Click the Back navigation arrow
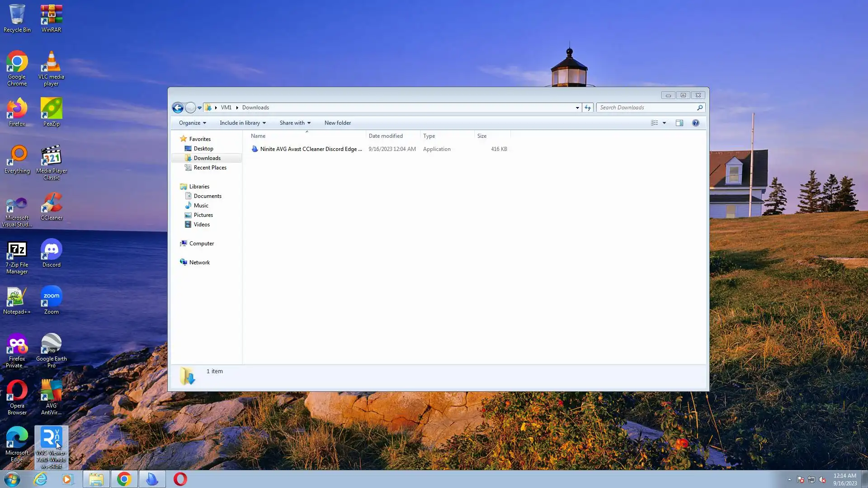This screenshot has width=868, height=488. [x=178, y=108]
